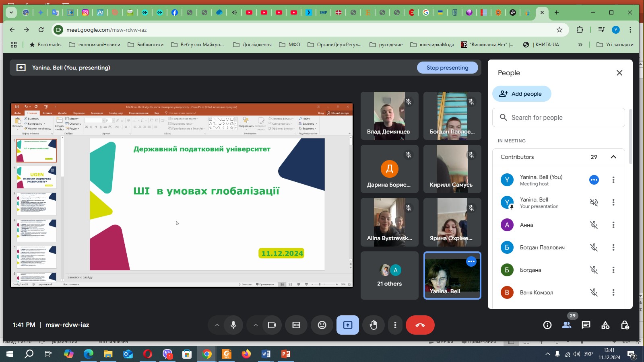Open Дослідження bookmark folder
The width and height of the screenshot is (644, 362).
[x=252, y=45]
